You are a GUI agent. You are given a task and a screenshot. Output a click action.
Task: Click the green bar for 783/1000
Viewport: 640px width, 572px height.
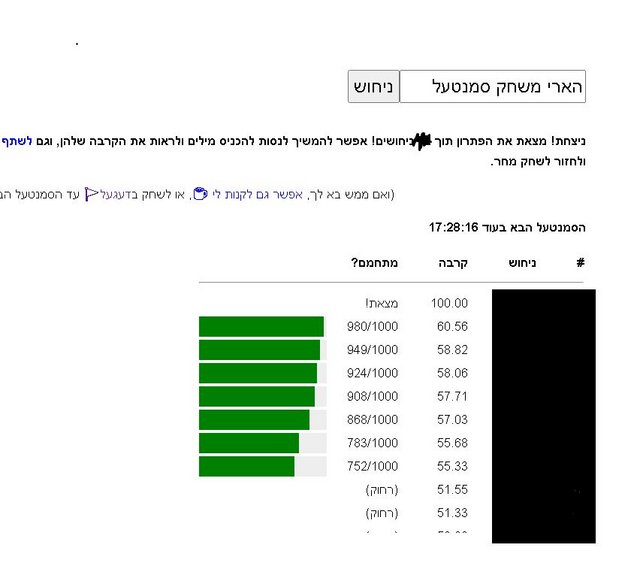pyautogui.click(x=249, y=443)
